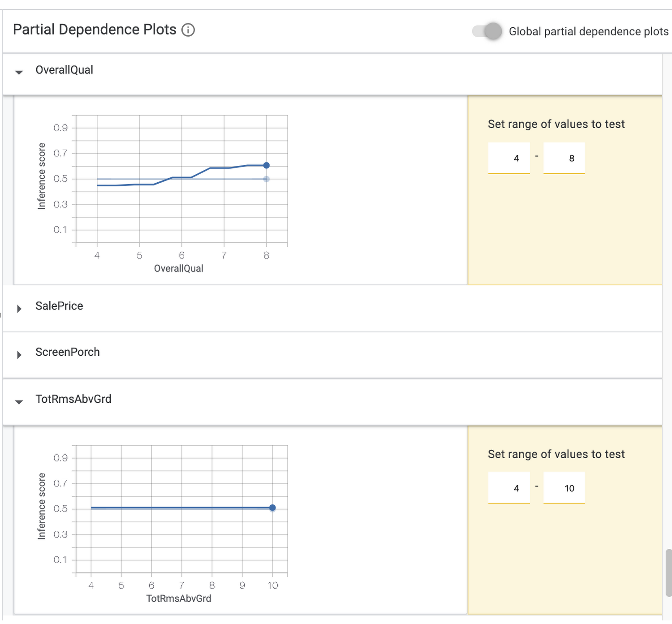
Task: Click TotRmsAbvGrd plot endpoint dot at 10
Action: pyautogui.click(x=272, y=508)
